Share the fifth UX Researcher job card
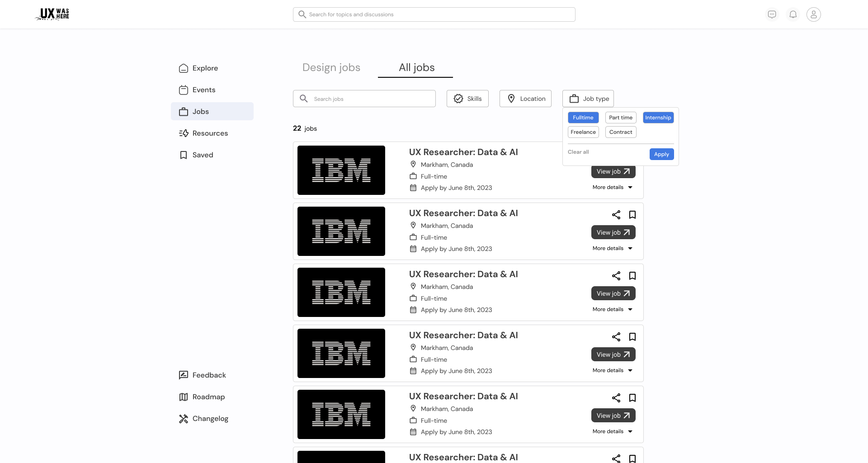 tap(616, 398)
